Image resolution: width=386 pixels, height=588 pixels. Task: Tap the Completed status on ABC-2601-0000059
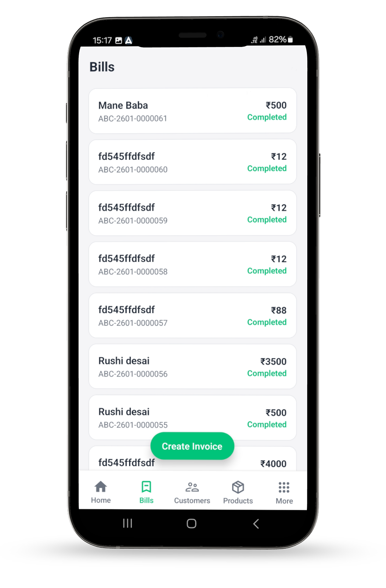pos(266,219)
